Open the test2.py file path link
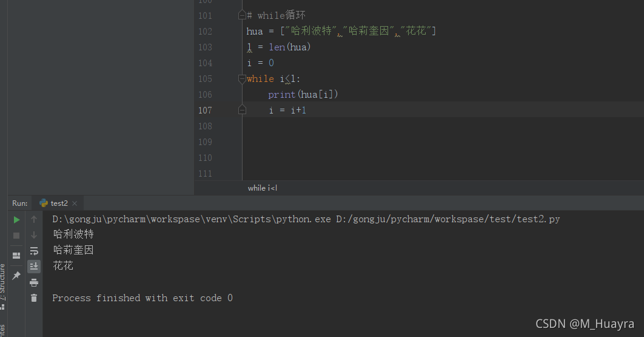The height and width of the screenshot is (337, 644). [x=448, y=219]
